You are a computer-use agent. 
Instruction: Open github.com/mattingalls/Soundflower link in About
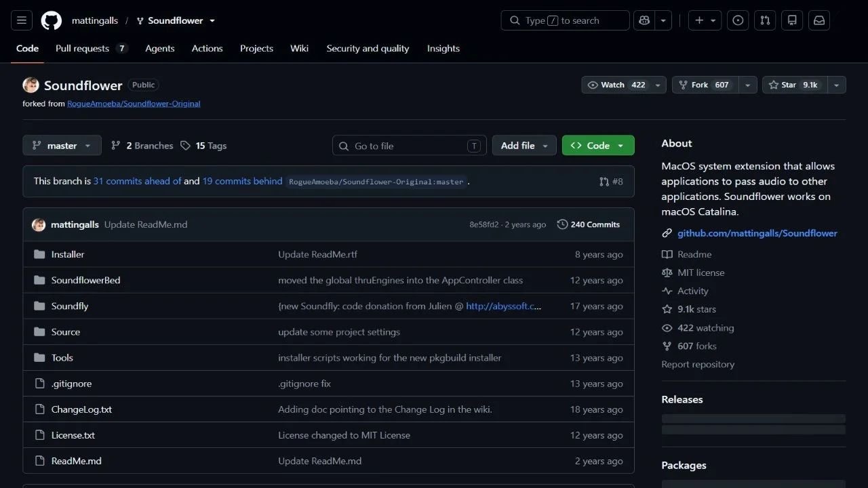(757, 233)
